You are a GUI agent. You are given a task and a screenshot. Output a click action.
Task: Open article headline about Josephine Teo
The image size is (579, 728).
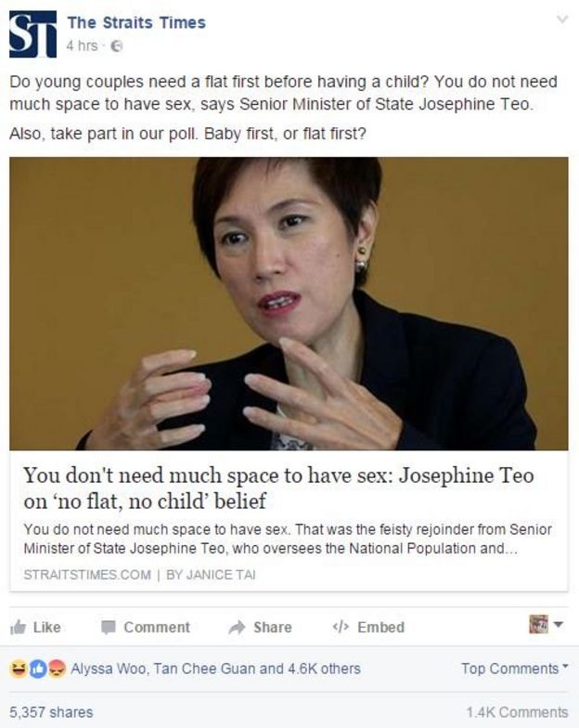click(278, 488)
